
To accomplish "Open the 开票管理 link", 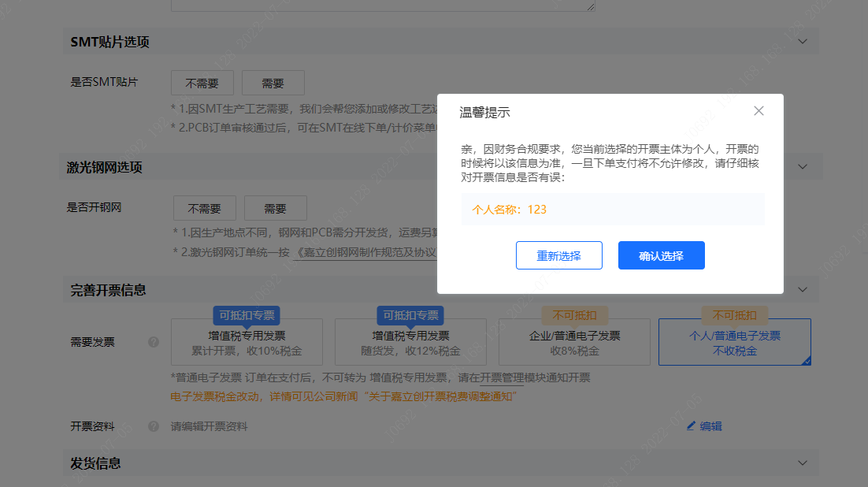I will [x=502, y=377].
